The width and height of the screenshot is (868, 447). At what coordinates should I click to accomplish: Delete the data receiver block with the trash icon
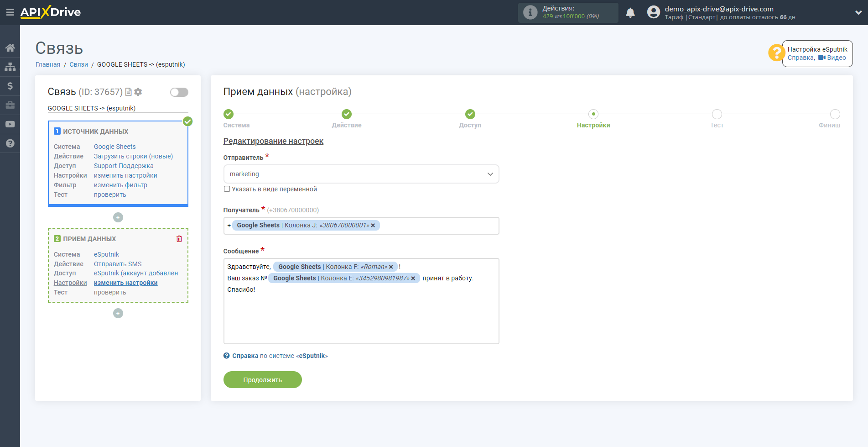(179, 239)
